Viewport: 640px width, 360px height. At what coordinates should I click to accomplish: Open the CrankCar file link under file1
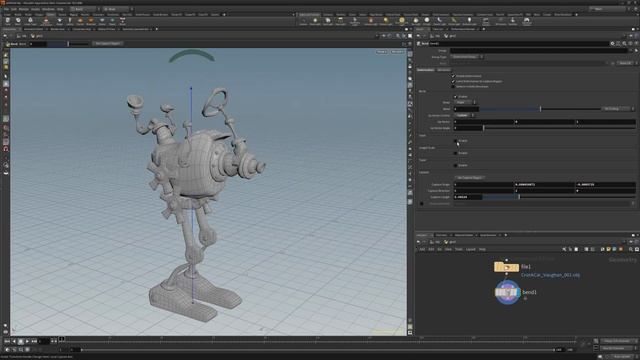click(550, 275)
